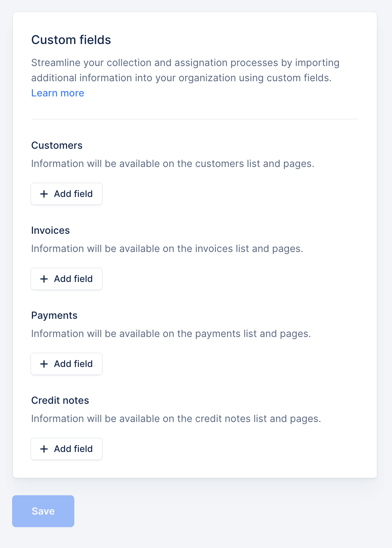Click the plus icon under Payments

point(44,364)
